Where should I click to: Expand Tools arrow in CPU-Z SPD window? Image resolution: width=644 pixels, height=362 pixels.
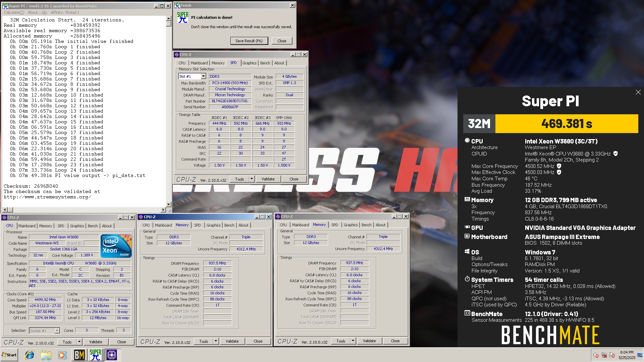pyautogui.click(x=252, y=179)
